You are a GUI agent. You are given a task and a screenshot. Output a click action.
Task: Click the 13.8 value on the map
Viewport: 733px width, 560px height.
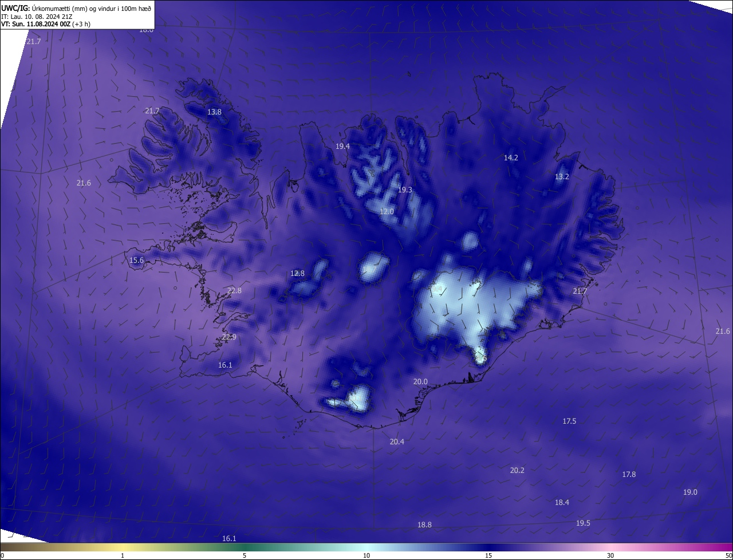[x=214, y=112]
